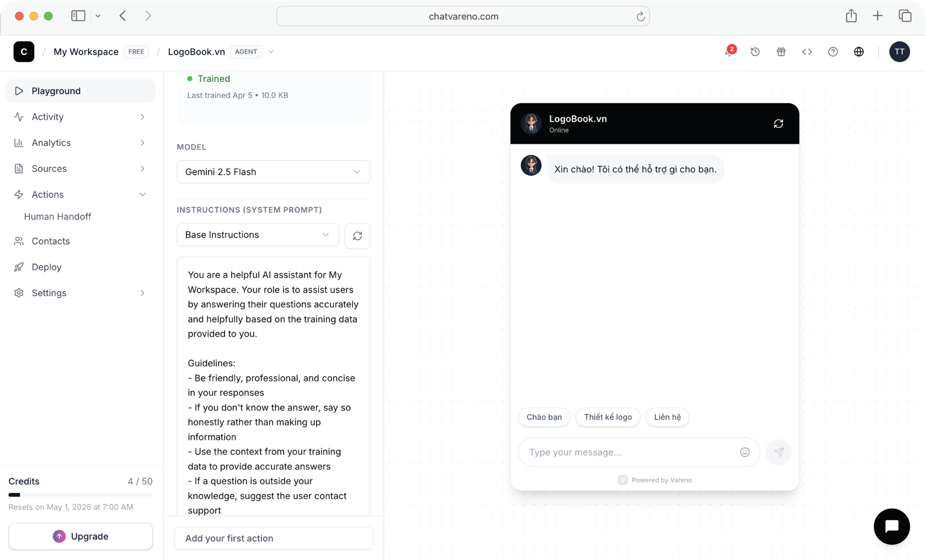Send a message with the paper plane icon
925x560 pixels.
pyautogui.click(x=779, y=452)
